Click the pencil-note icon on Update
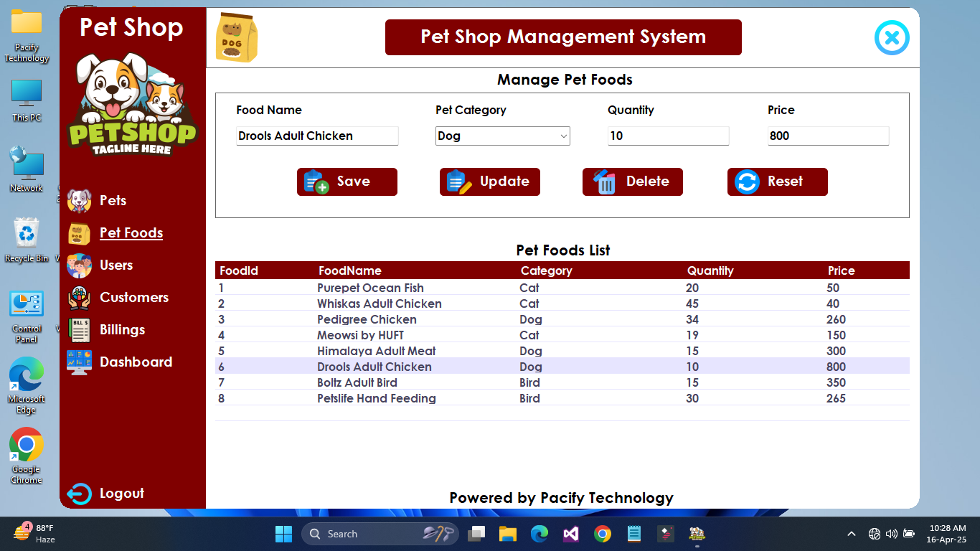 (459, 182)
